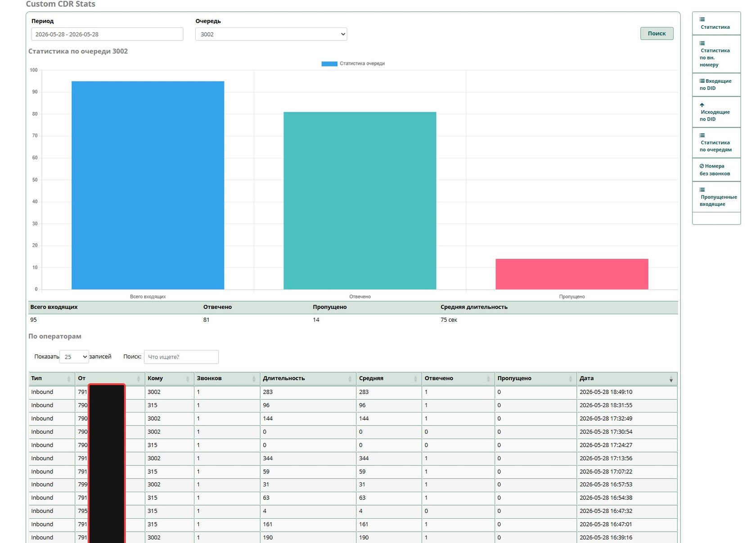This screenshot has height=543, width=756.
Task: Open Статистика по очередям menu item
Action: click(716, 143)
